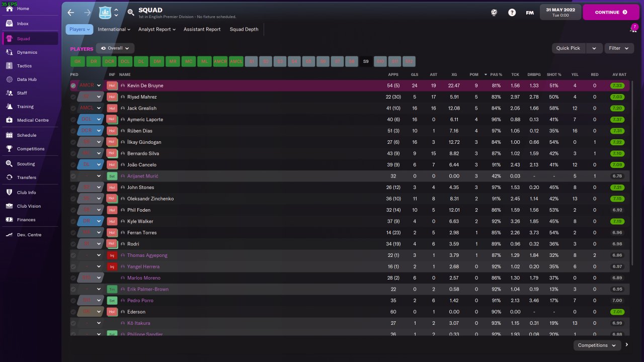Open the Home sidebar icon
The image size is (644, 362).
click(x=9, y=9)
